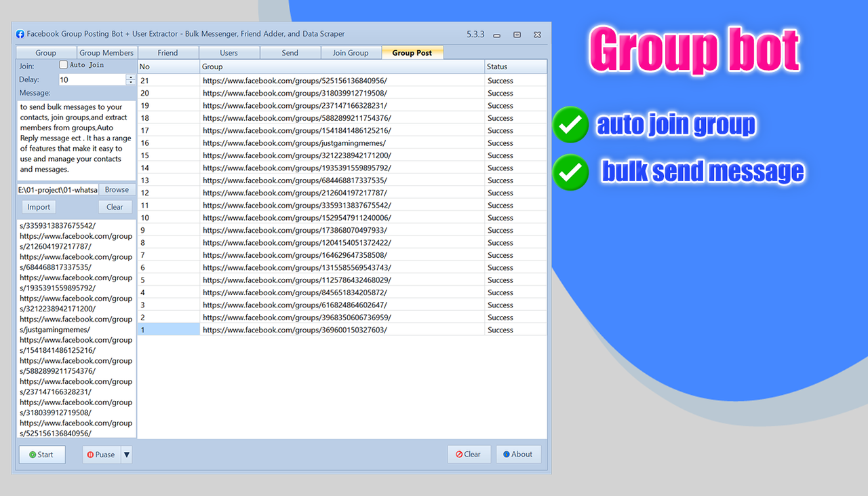Select row with groups/1935391559895792/
Image resolution: width=868 pixels, height=496 pixels.
point(342,168)
